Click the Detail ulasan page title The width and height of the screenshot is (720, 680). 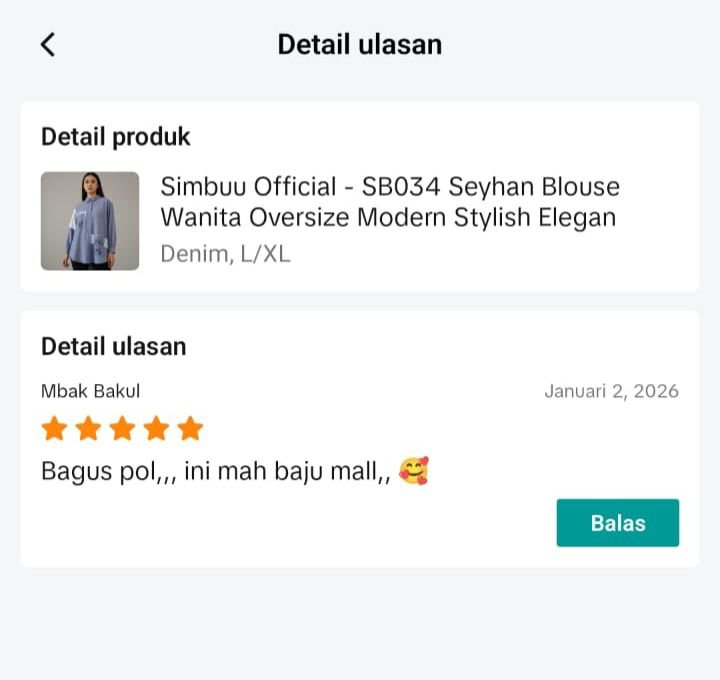(x=360, y=45)
